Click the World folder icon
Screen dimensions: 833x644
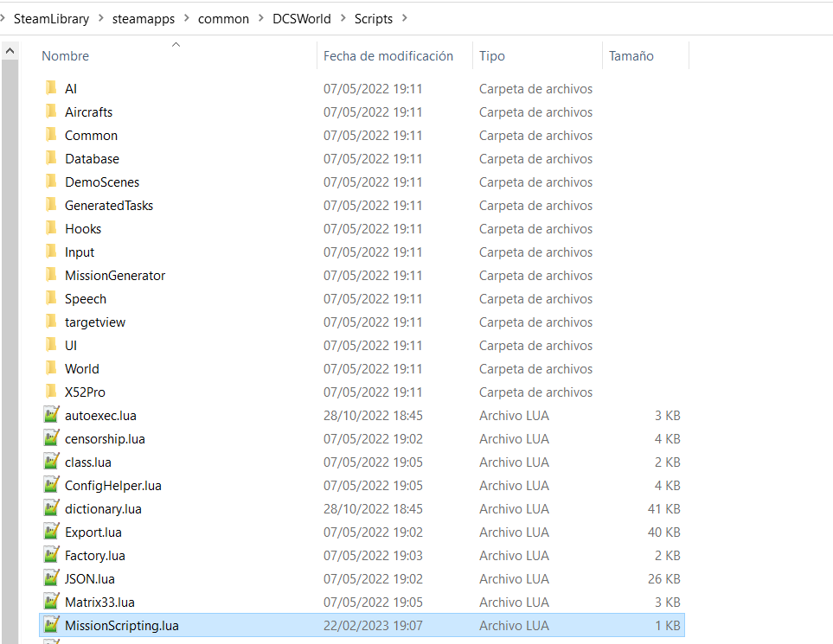coord(51,368)
